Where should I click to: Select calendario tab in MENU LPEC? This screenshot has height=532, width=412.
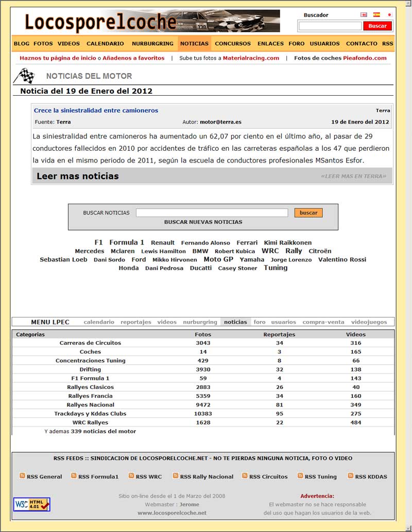[99, 322]
